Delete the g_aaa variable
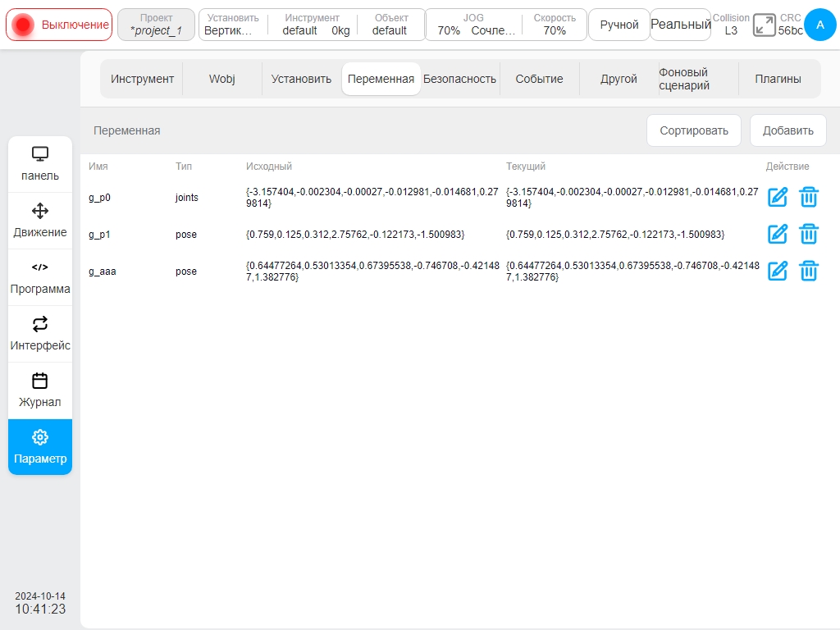This screenshot has width=840, height=630. pyautogui.click(x=808, y=271)
